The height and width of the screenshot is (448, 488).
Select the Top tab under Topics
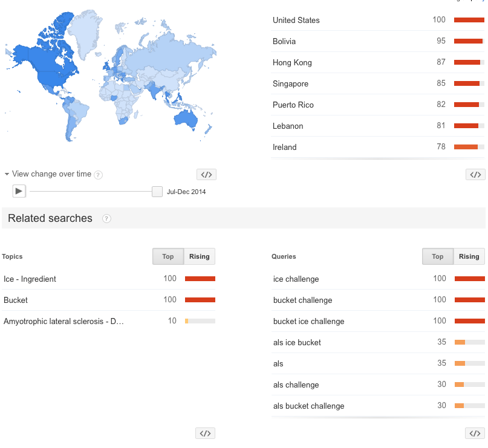[168, 256]
